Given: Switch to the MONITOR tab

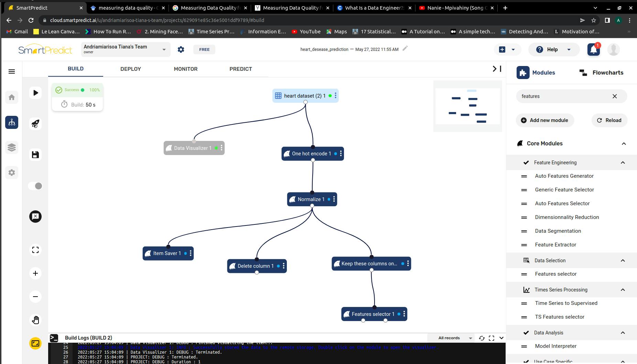Looking at the screenshot, I should pyautogui.click(x=186, y=69).
